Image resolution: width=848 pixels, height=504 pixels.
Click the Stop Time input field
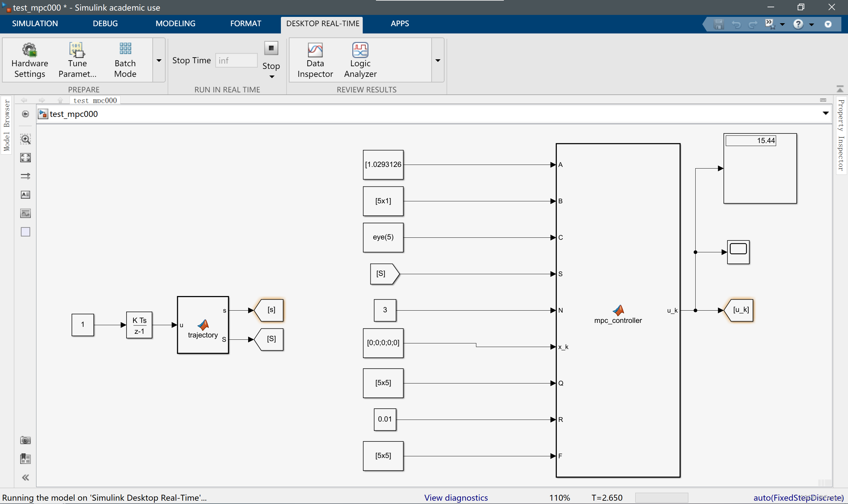[236, 61]
